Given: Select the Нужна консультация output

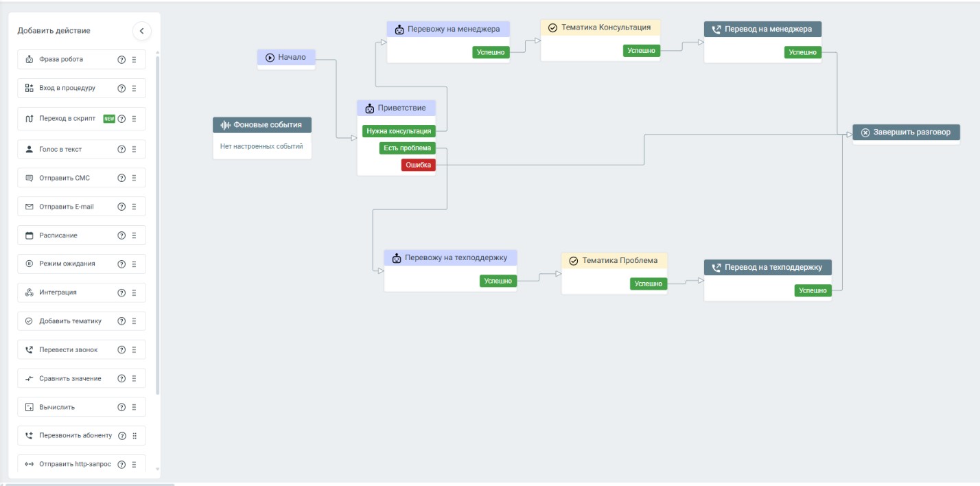Looking at the screenshot, I should click(x=399, y=131).
